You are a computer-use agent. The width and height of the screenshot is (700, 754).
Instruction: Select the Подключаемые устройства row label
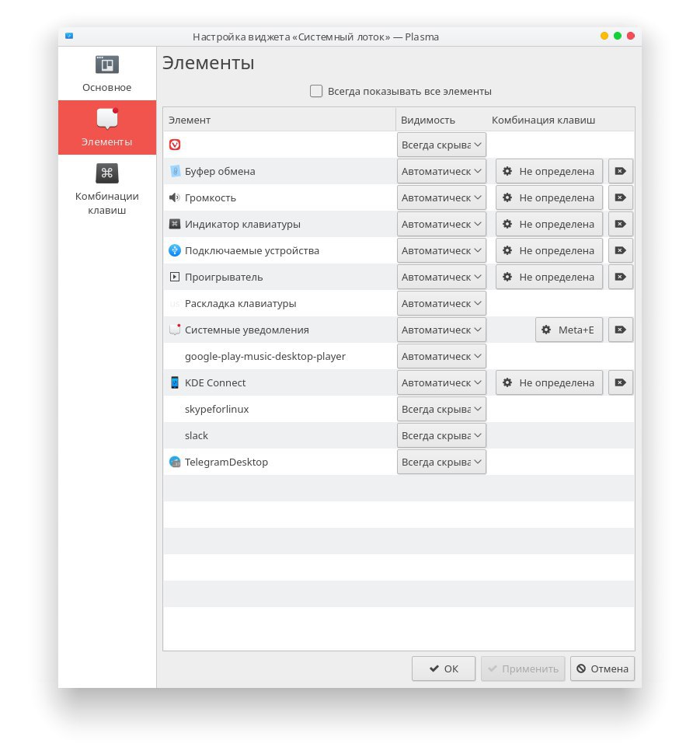252,250
